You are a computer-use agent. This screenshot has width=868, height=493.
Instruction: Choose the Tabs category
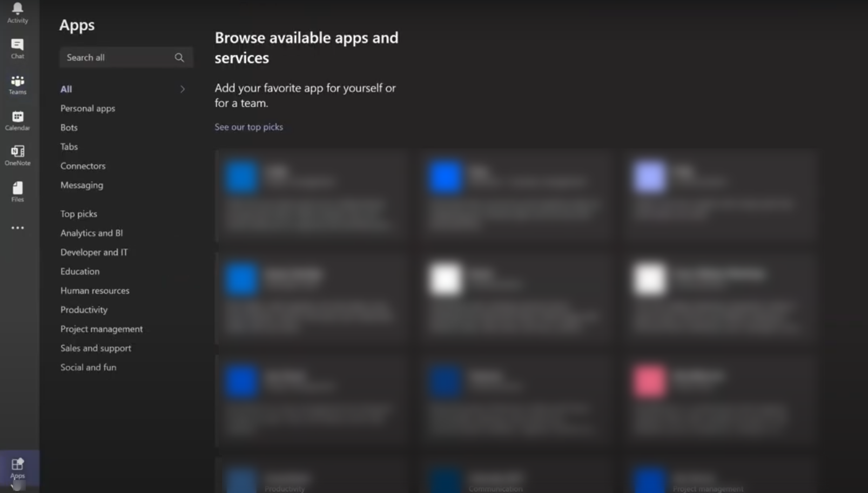pyautogui.click(x=69, y=146)
